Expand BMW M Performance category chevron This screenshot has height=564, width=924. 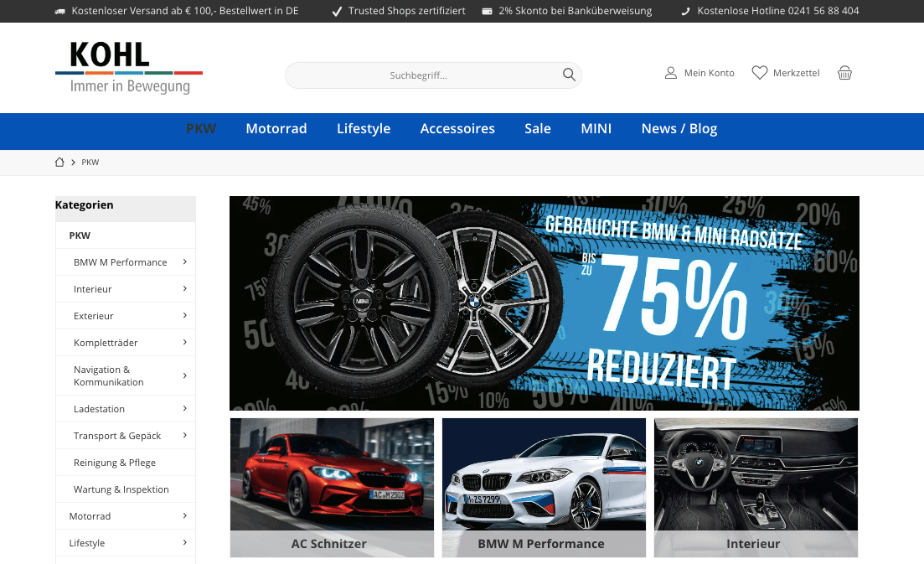click(x=184, y=261)
